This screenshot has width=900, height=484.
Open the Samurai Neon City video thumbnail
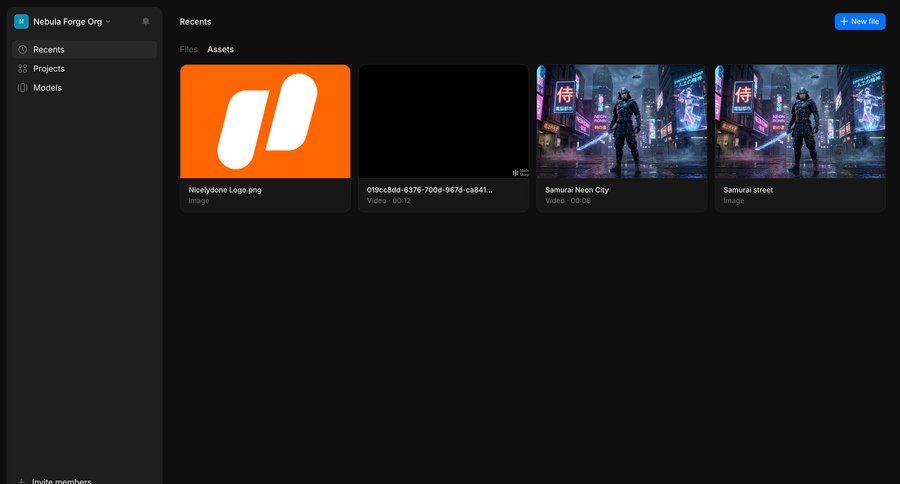622,121
